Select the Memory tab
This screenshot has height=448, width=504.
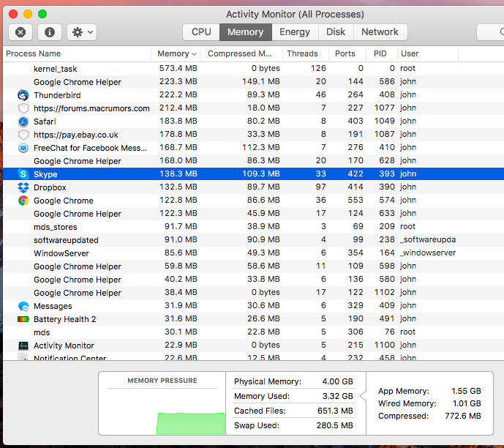(x=246, y=32)
